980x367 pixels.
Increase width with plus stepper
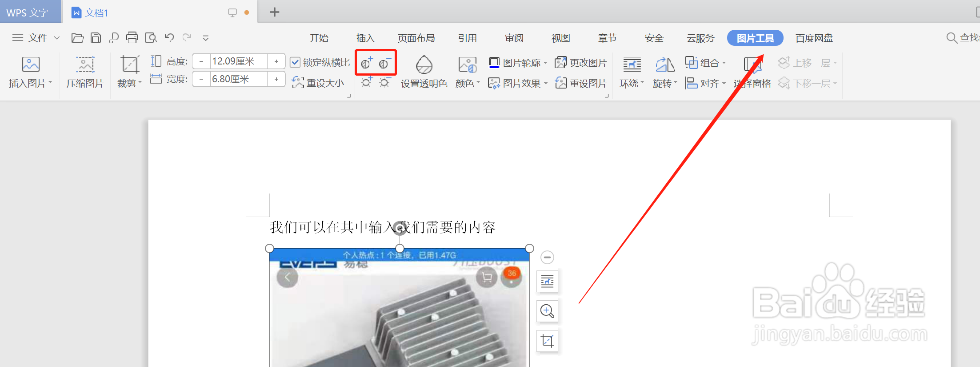point(276,79)
